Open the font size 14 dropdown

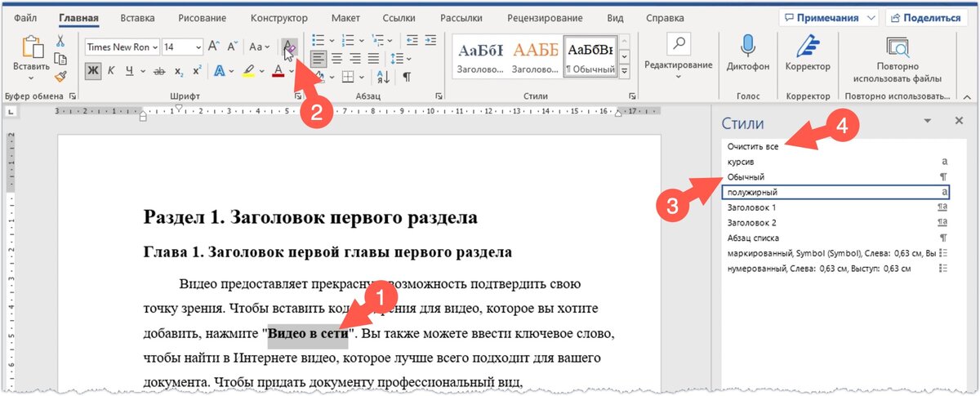click(198, 47)
